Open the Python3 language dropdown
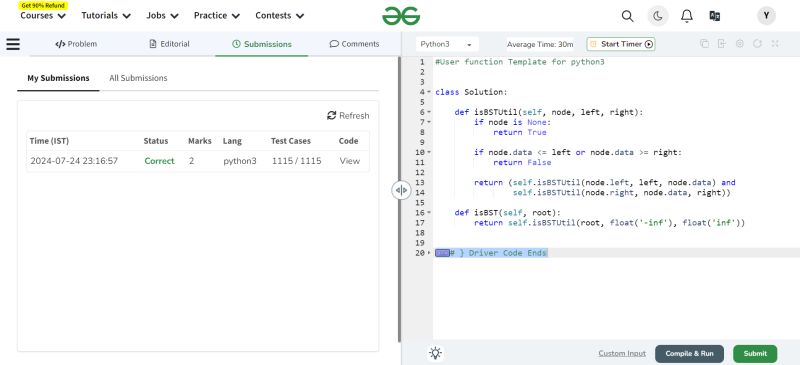800x365 pixels. coord(447,44)
